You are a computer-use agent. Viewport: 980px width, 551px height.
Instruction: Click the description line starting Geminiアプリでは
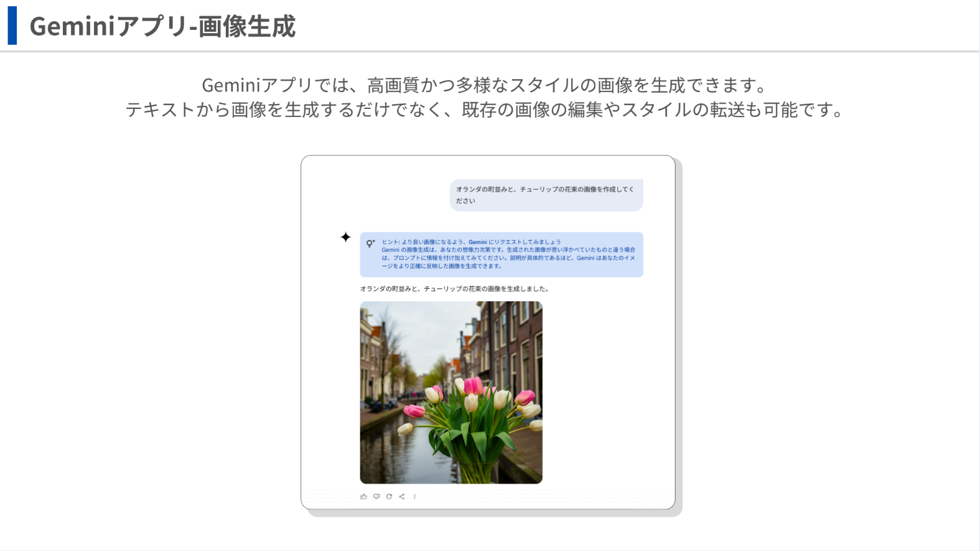485,85
